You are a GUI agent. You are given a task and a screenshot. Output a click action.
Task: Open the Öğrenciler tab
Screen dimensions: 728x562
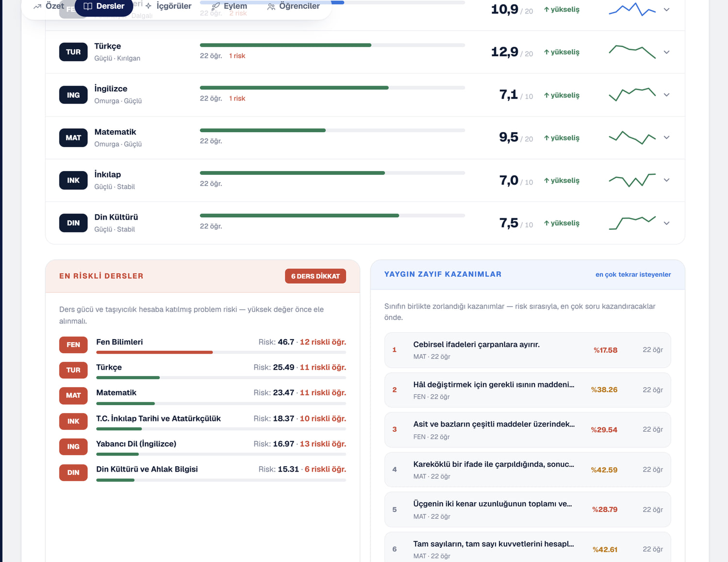click(294, 6)
